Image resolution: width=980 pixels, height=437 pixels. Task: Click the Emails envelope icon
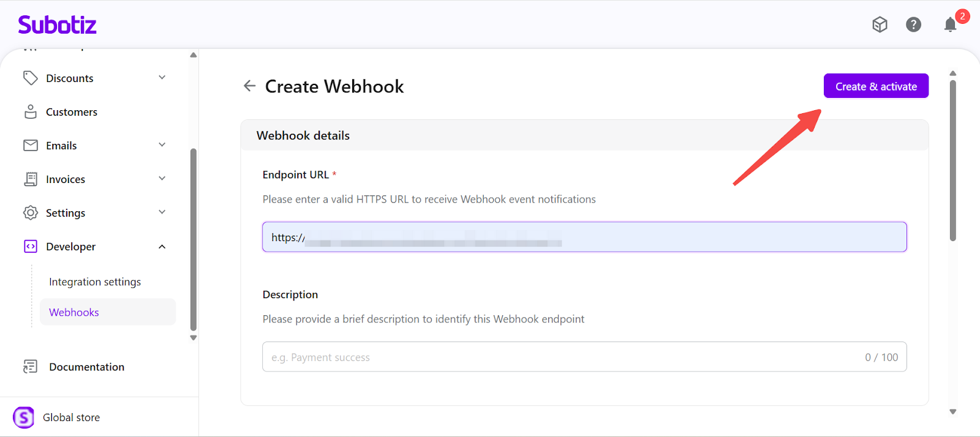click(x=30, y=145)
